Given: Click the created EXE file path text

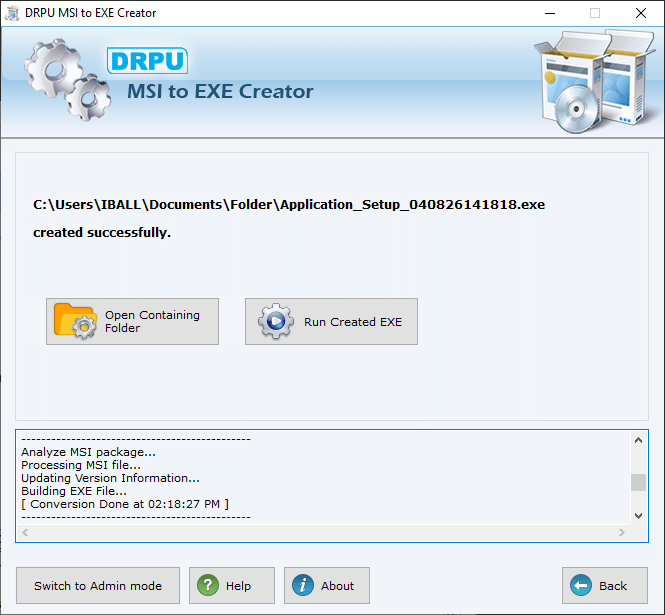Looking at the screenshot, I should (x=289, y=204).
